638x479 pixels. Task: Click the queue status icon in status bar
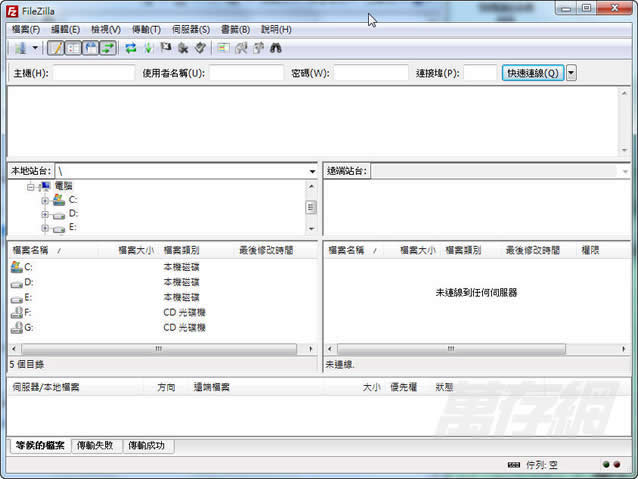point(514,465)
